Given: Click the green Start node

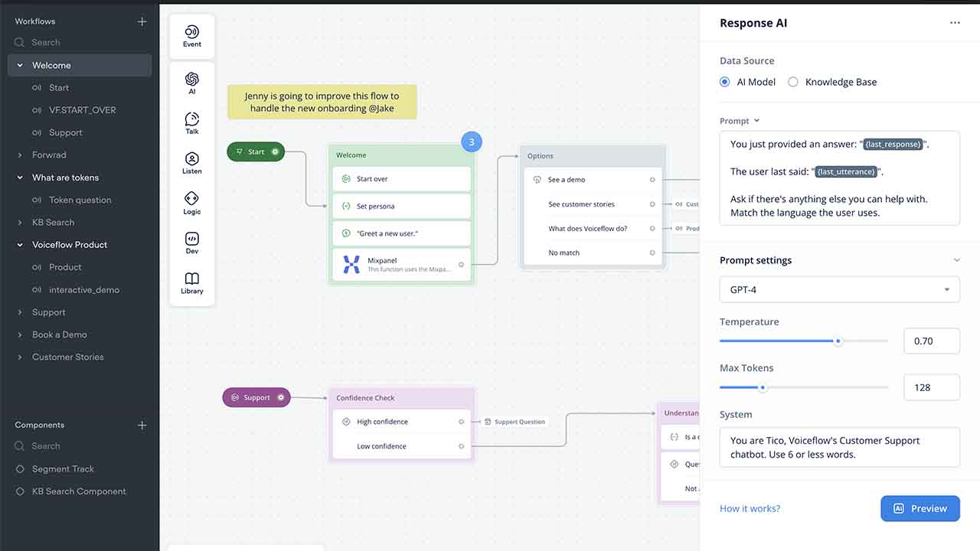Looking at the screenshot, I should click(x=256, y=152).
